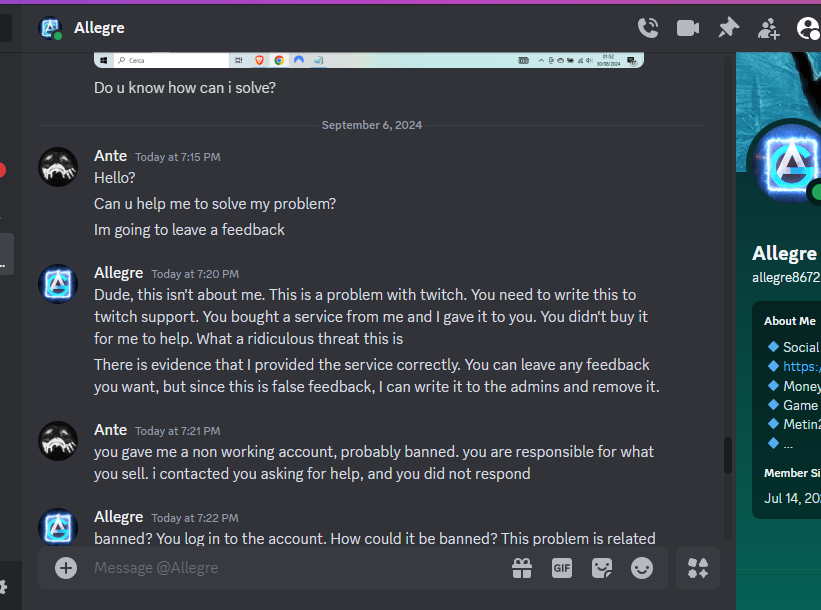
Task: Open the apps launcher icon
Action: 698,568
